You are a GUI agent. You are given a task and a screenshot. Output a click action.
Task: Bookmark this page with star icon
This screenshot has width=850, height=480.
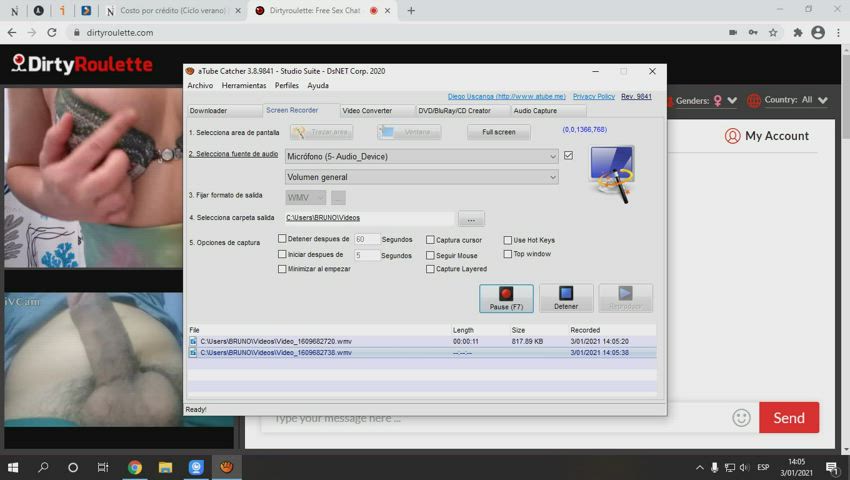773,32
